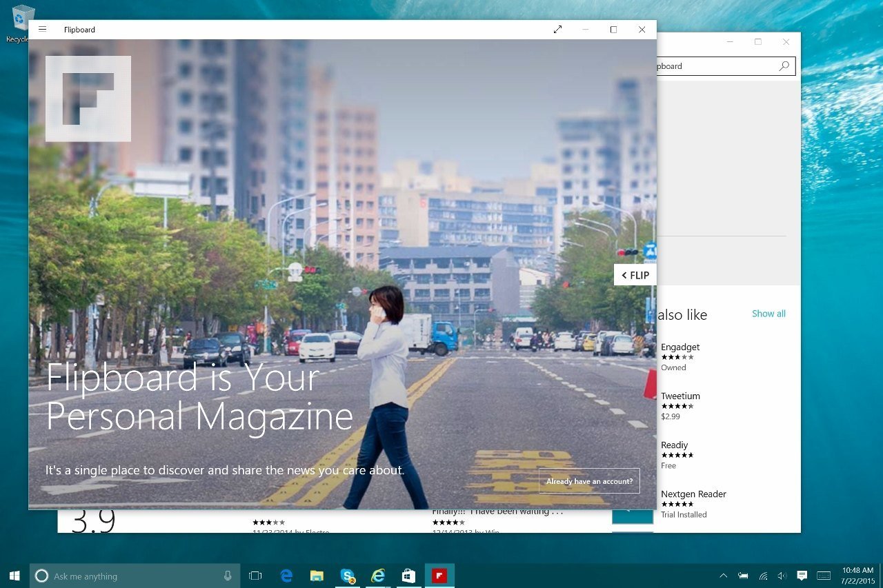The height and width of the screenshot is (588, 883).
Task: Maximize the Store window behind Flipboard
Action: [757, 42]
